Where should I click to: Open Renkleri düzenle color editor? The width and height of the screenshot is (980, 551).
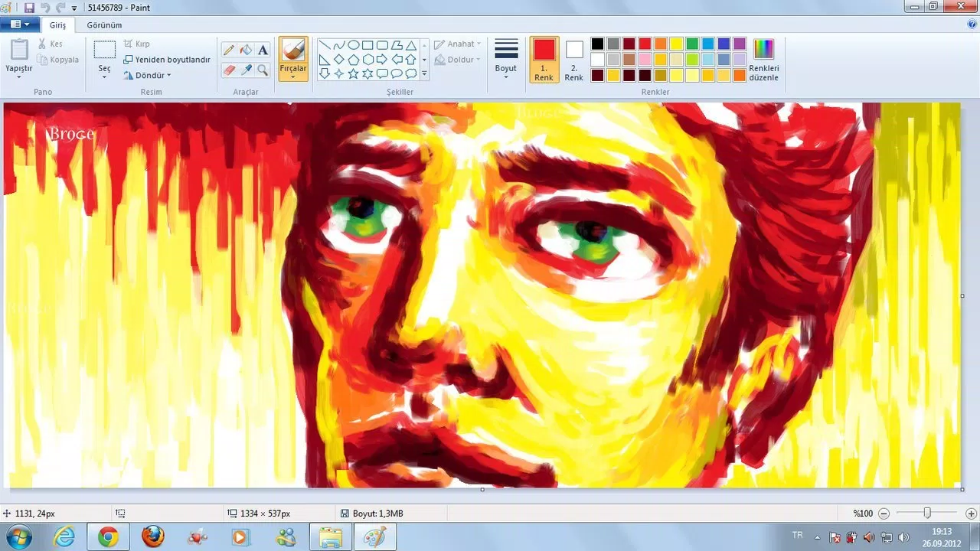coord(763,60)
